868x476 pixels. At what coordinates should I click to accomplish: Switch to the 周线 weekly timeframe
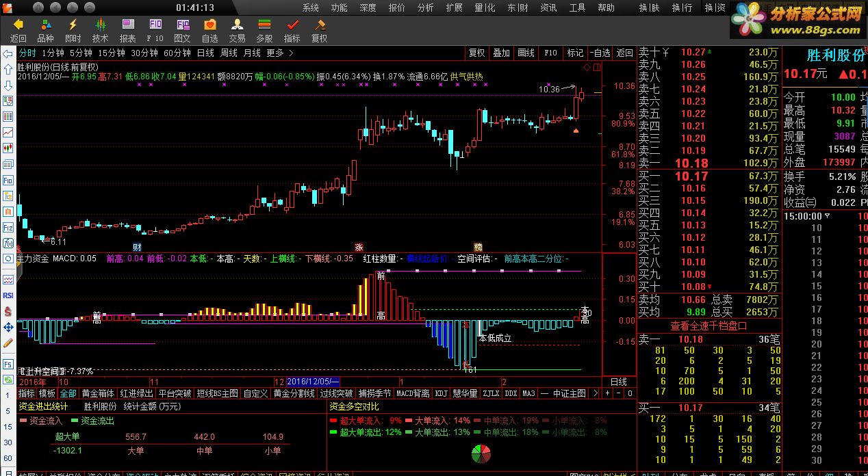(229, 53)
